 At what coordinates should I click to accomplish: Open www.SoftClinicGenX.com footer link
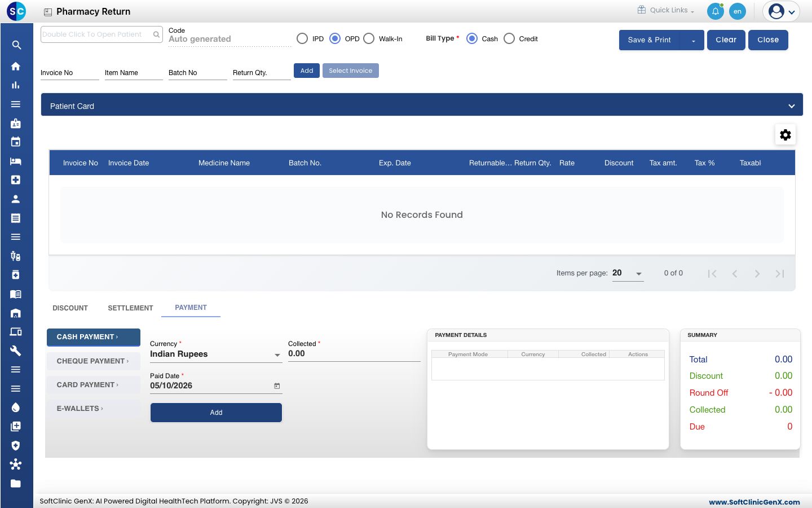point(754,502)
